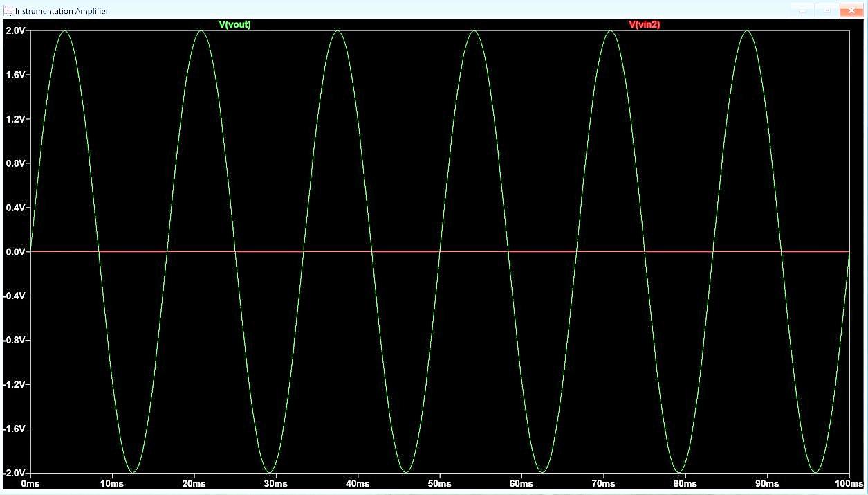Click the -0.4V y-axis label
This screenshot has height=495, width=868.
tap(14, 296)
